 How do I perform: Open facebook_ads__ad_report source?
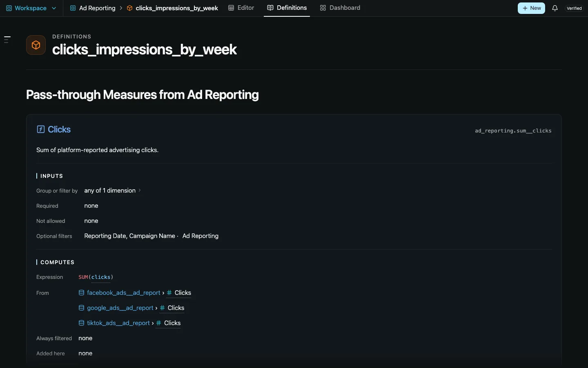124,293
